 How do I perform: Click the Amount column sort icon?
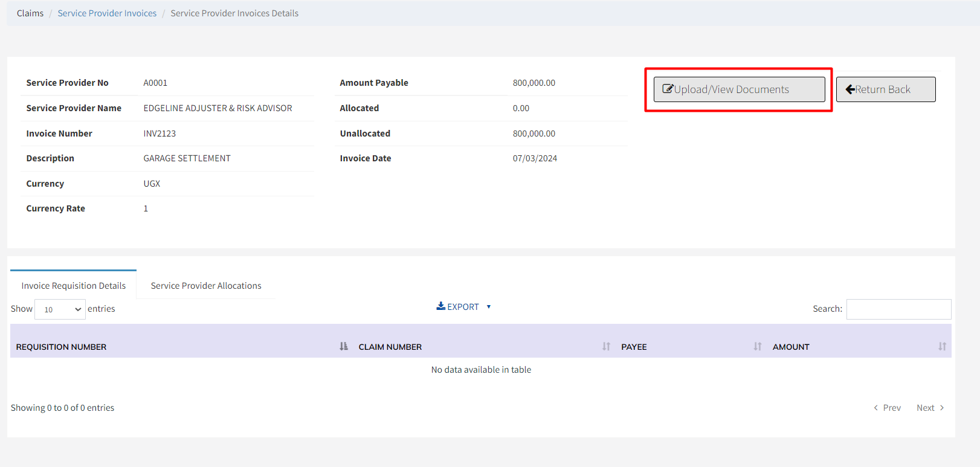[x=942, y=346]
